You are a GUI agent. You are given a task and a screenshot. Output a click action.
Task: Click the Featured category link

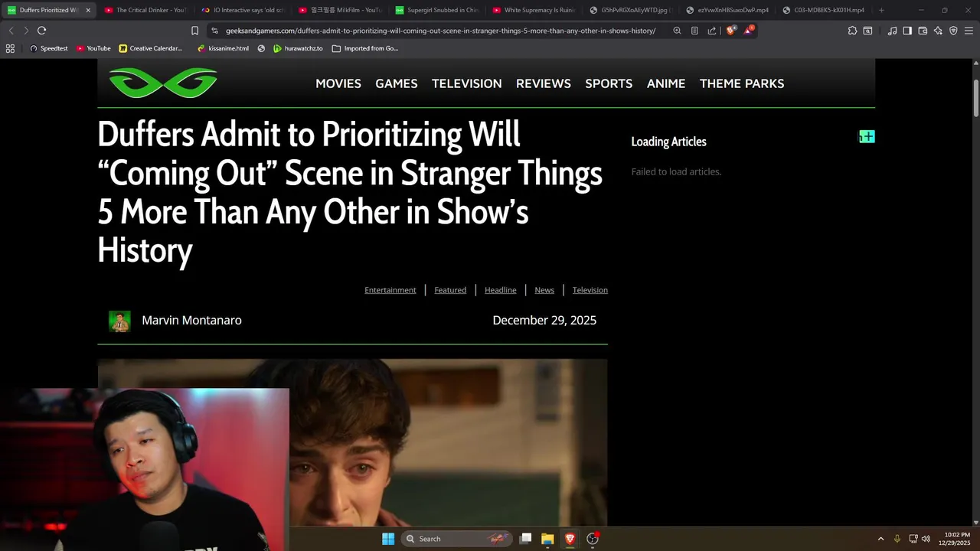point(450,290)
